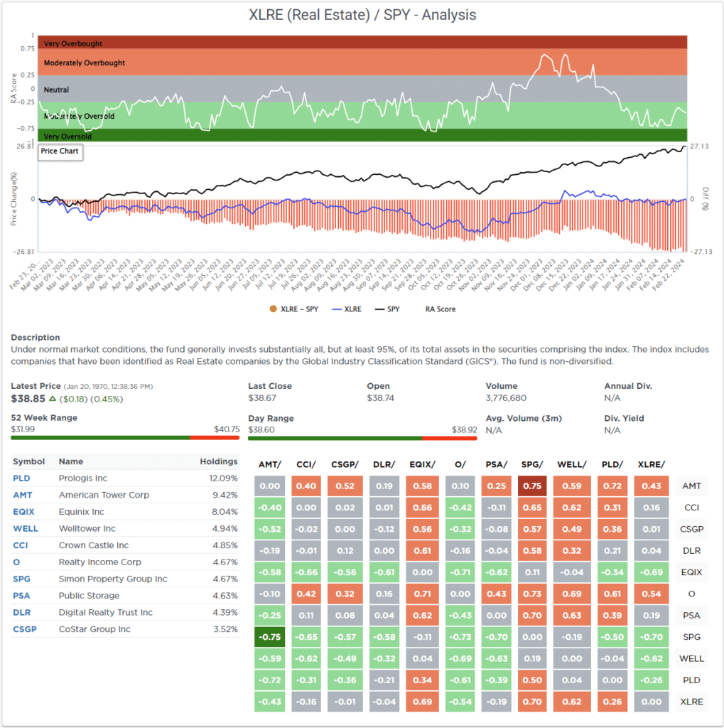Click the Very Overbought band label

73,43
